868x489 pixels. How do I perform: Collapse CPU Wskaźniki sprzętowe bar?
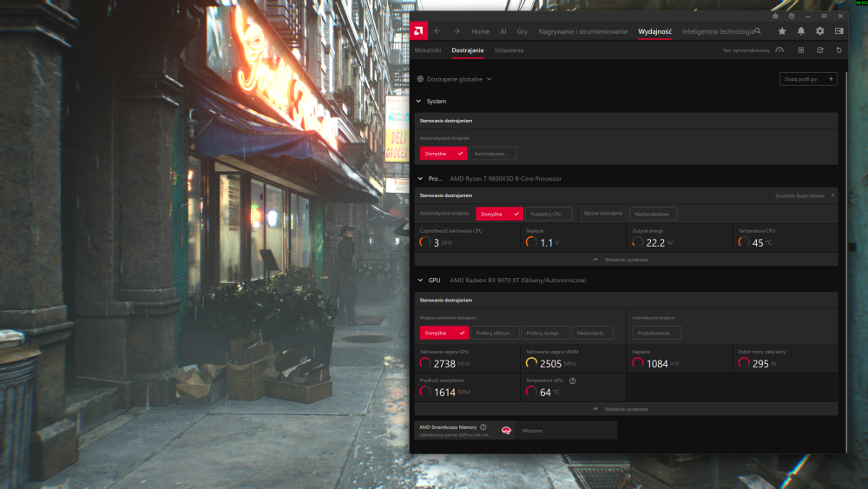(626, 259)
